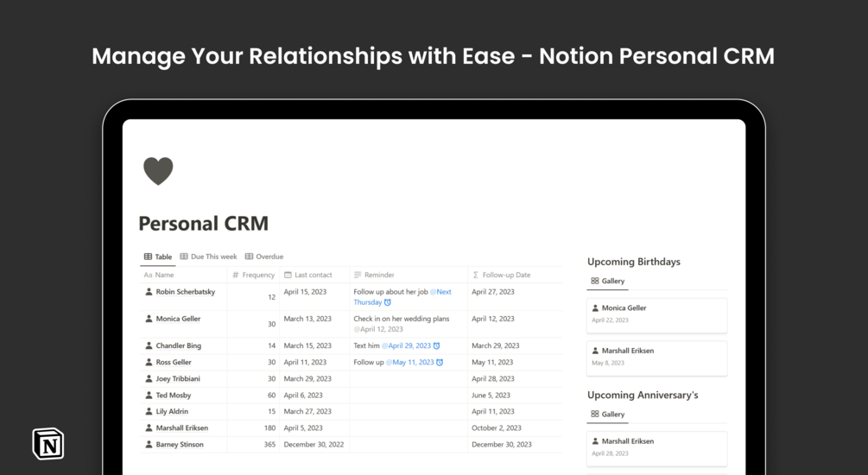Open Gallery view under Upcoming Anniversary's
This screenshot has width=868, height=475.
pyautogui.click(x=608, y=415)
